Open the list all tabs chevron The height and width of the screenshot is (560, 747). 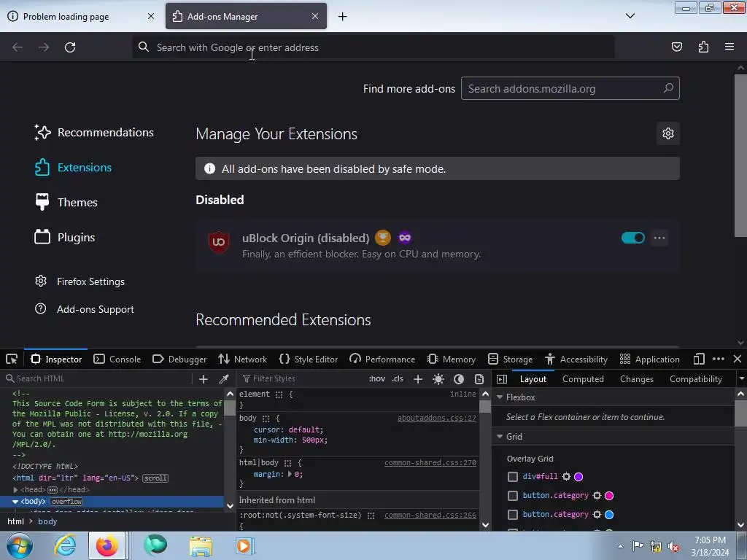(630, 16)
